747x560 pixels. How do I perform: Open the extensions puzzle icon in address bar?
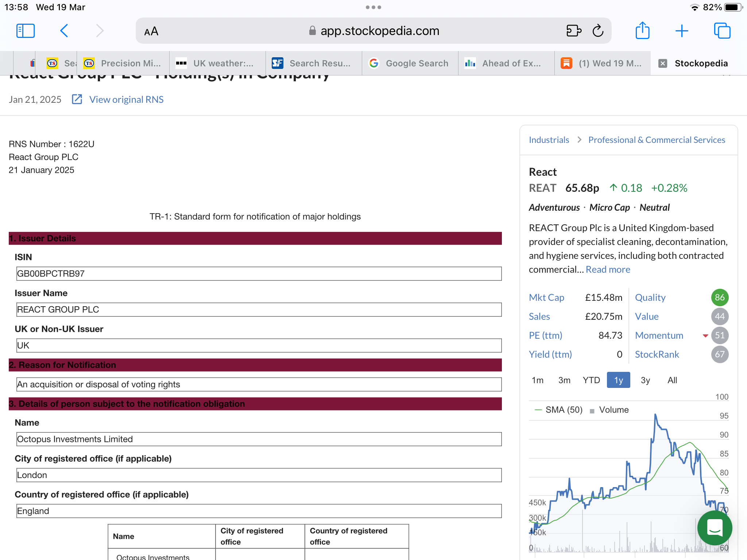574,31
